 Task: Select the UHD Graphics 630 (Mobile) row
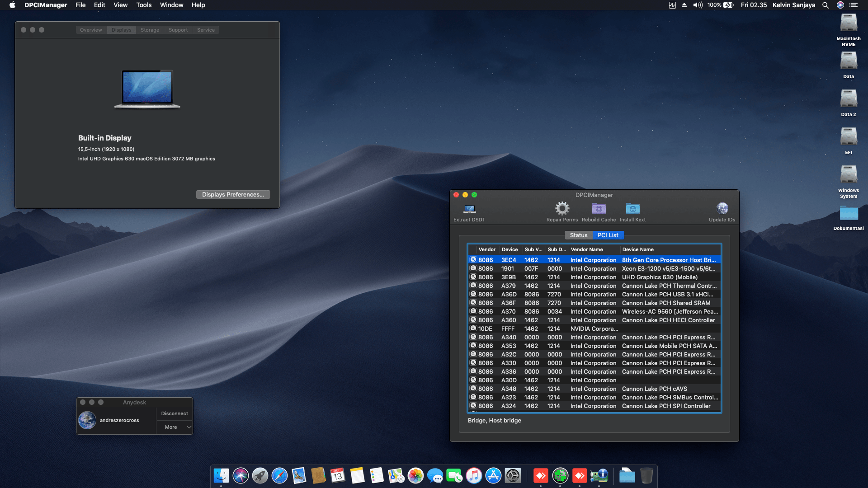click(x=659, y=277)
